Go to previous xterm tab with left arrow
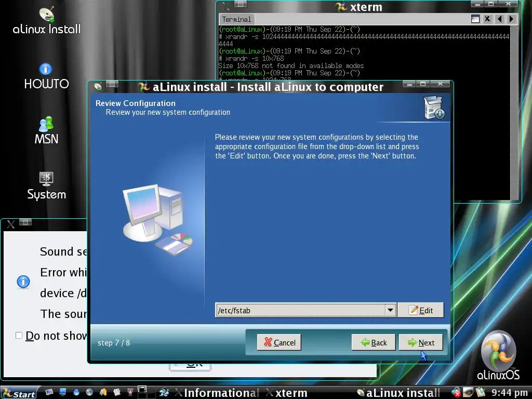 (x=499, y=19)
